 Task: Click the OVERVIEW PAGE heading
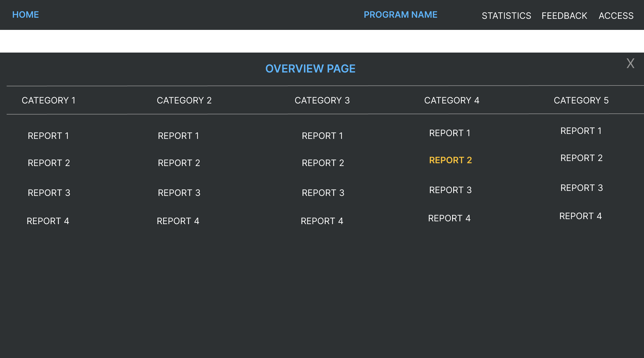(x=310, y=69)
